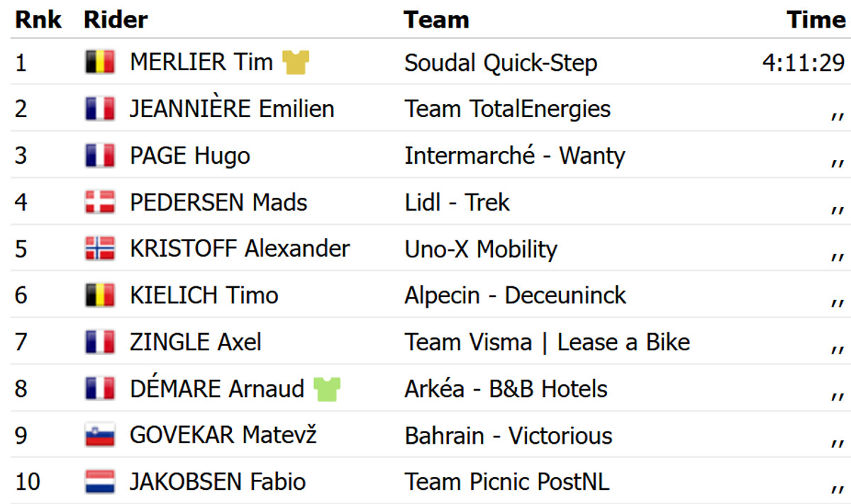Click the Dutch flag next to JAKOBSEN Fabio
This screenshot has width=851, height=504.
point(100,482)
